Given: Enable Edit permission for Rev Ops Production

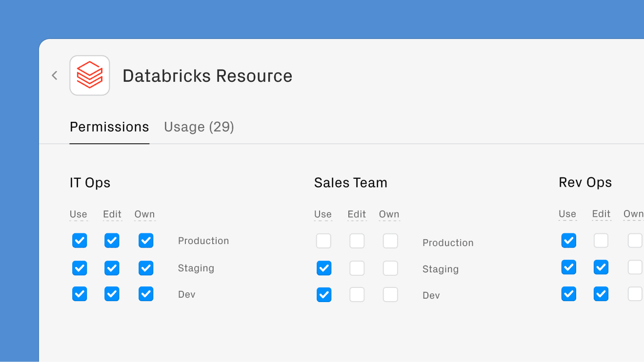Looking at the screenshot, I should tap(601, 240).
